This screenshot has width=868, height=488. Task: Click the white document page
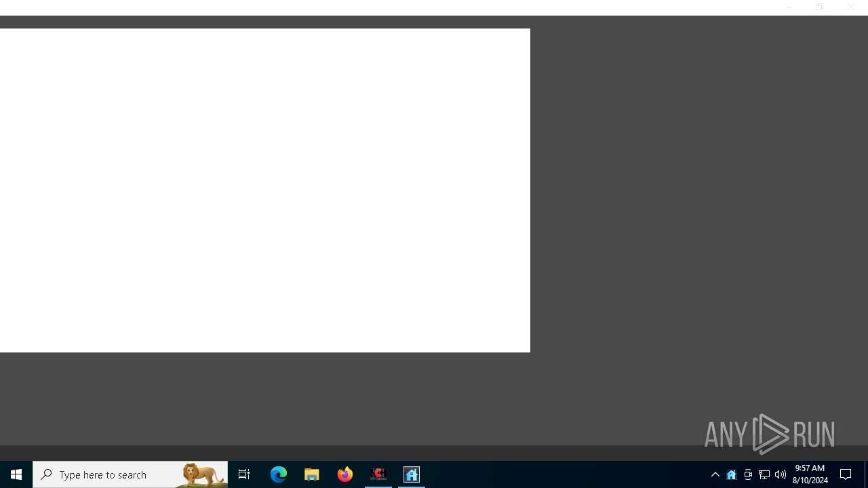(x=264, y=190)
